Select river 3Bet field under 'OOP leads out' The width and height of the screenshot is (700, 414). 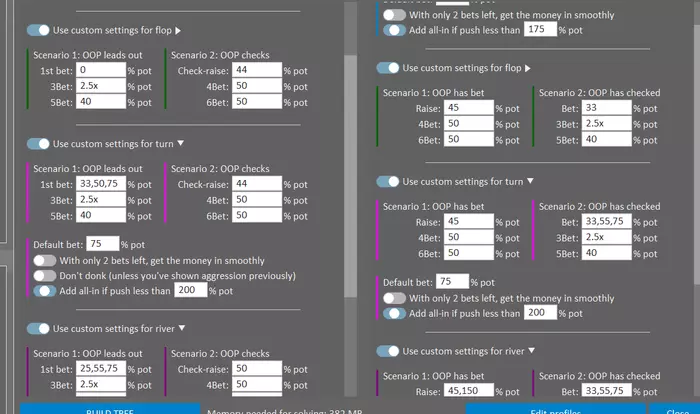pyautogui.click(x=101, y=384)
